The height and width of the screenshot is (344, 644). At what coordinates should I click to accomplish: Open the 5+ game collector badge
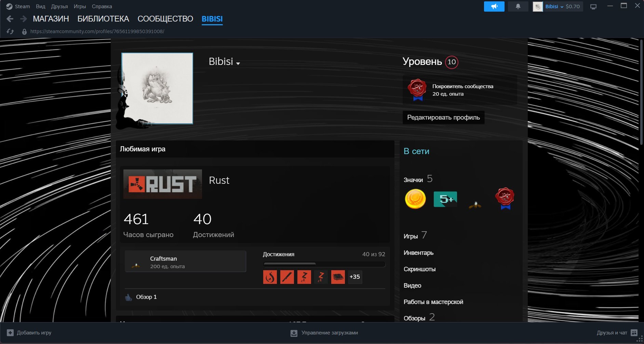[x=445, y=199]
